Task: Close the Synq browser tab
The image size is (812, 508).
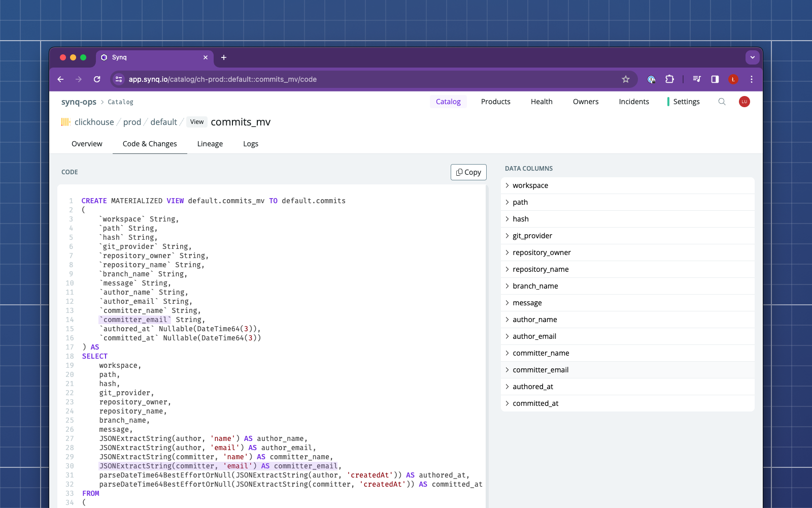Action: coord(206,57)
